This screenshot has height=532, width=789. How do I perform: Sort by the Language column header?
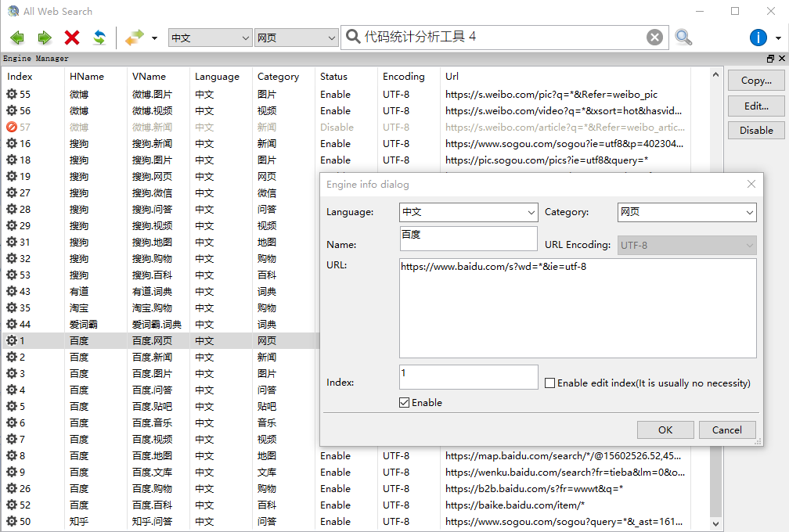pyautogui.click(x=217, y=77)
